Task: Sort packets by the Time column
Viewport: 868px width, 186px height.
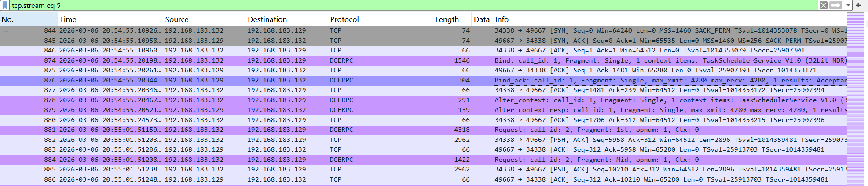Action: tap(110, 19)
